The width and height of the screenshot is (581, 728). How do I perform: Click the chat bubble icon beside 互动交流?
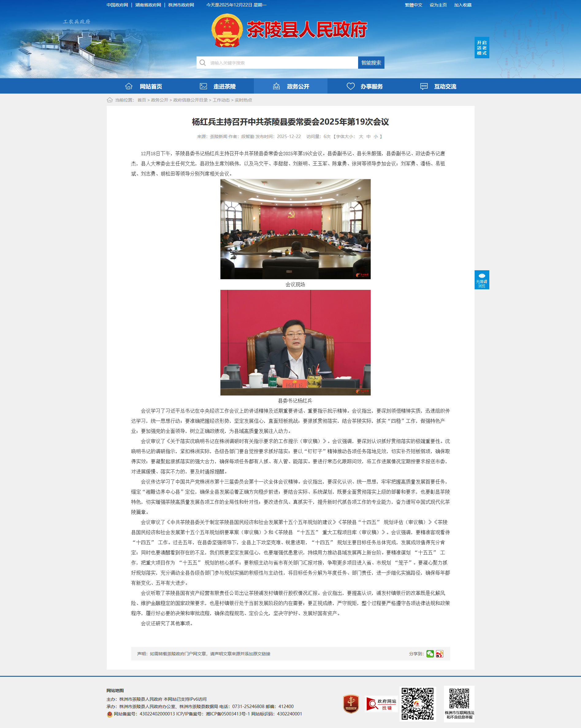click(x=424, y=87)
